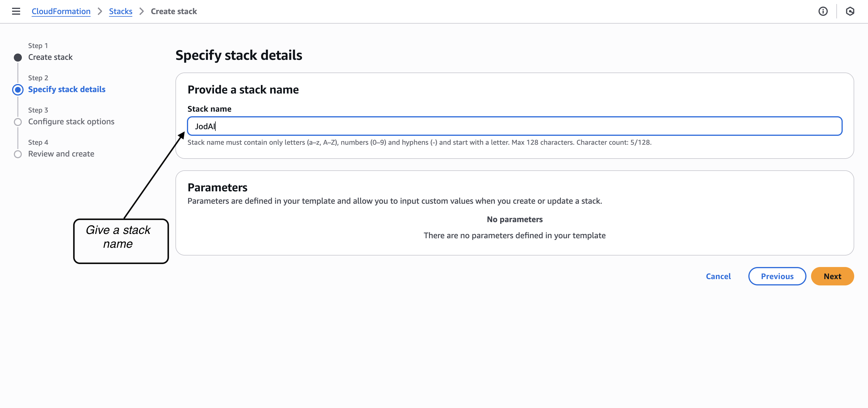Open the CloudFormation breadcrumb link
Viewport: 868px width, 408px height.
(x=61, y=11)
